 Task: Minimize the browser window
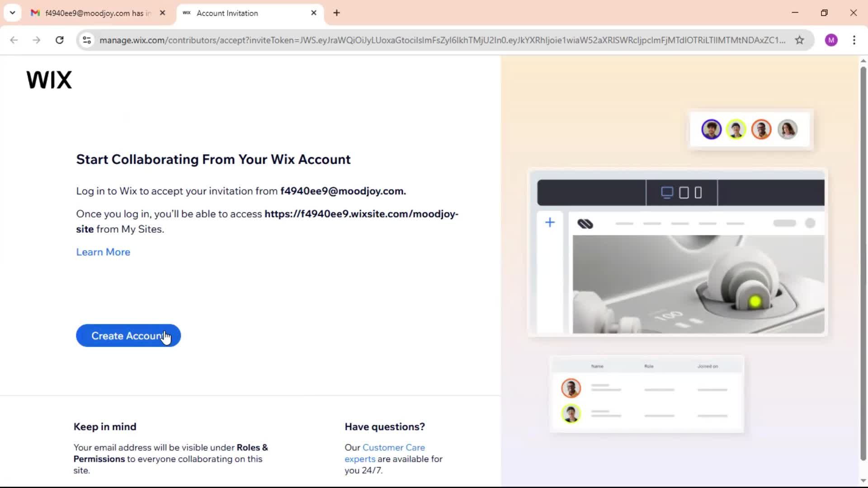pyautogui.click(x=795, y=13)
